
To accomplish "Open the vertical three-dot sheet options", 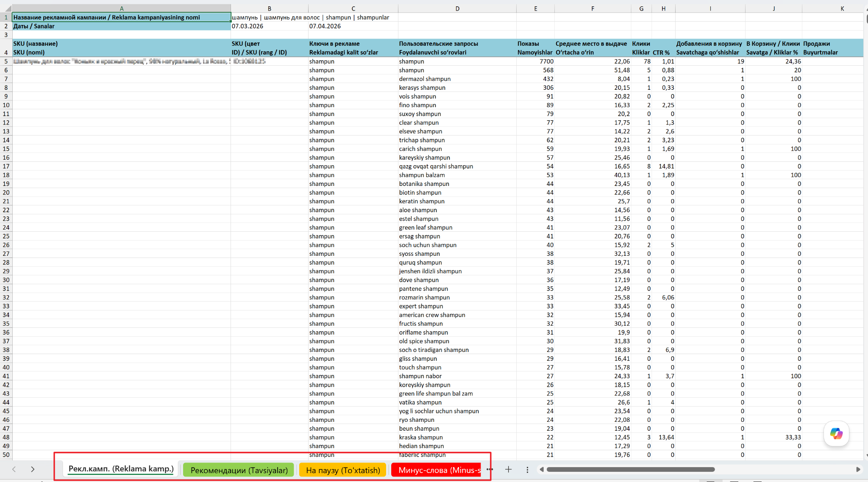I will pyautogui.click(x=527, y=469).
